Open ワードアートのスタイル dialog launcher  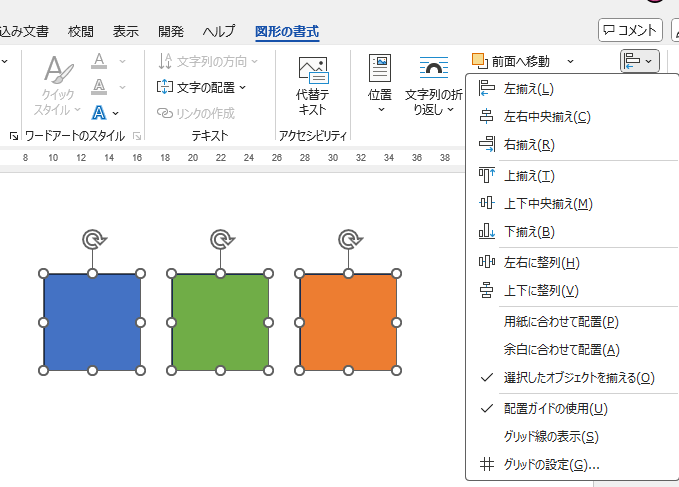click(x=137, y=136)
